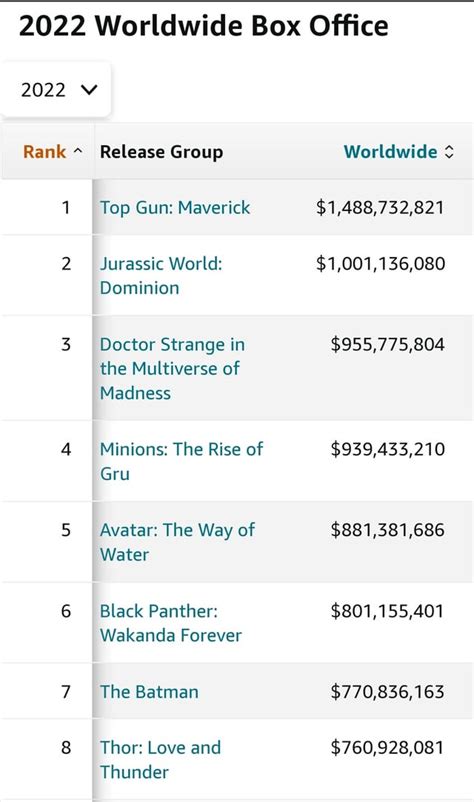Click the Worldwide sort arrows icon
The image size is (474, 802).
click(x=449, y=152)
